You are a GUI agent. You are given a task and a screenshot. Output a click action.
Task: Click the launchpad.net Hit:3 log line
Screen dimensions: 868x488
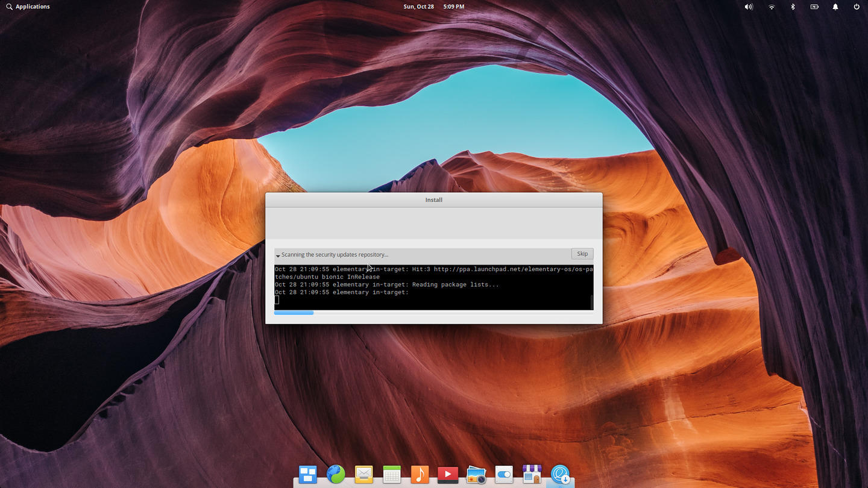pyautogui.click(x=433, y=273)
